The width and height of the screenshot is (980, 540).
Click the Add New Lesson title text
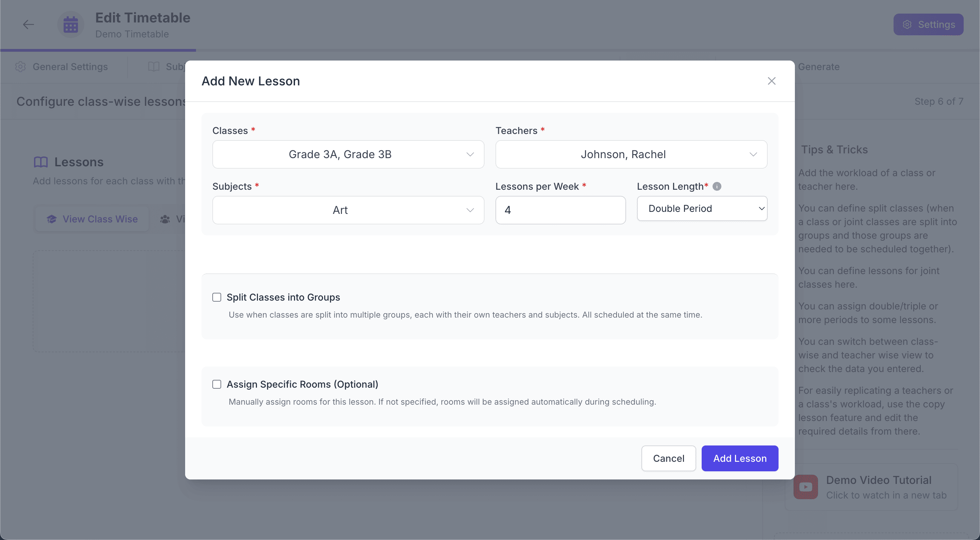251,81
